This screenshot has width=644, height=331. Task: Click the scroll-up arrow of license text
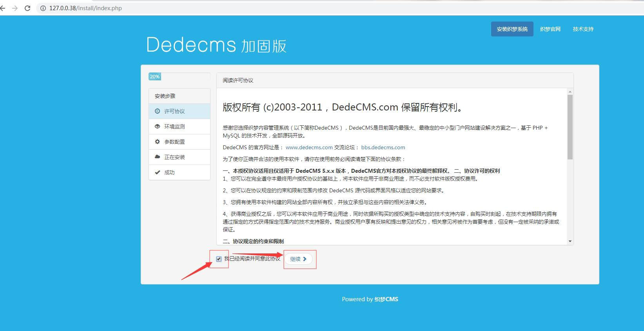(570, 92)
